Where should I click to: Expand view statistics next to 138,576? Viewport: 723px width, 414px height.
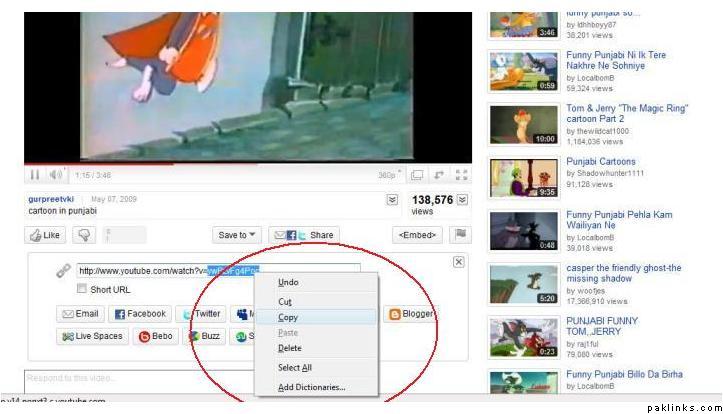click(462, 200)
